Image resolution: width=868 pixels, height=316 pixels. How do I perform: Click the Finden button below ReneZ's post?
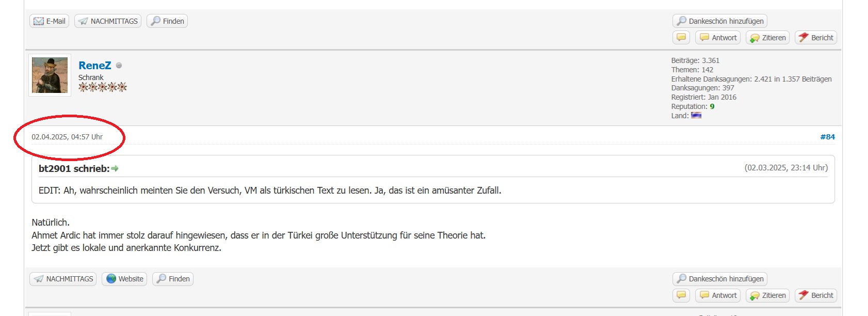(x=173, y=279)
